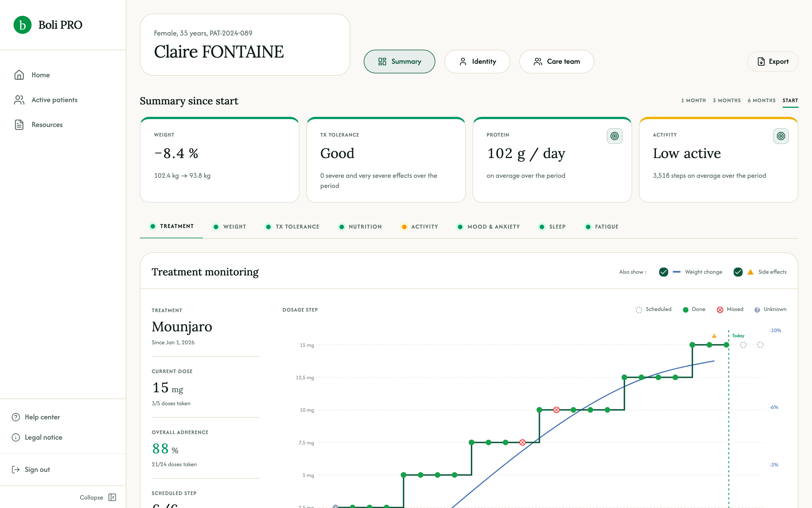Viewport: 812px width, 508px height.
Task: Open the Help center
Action: pyautogui.click(x=36, y=417)
